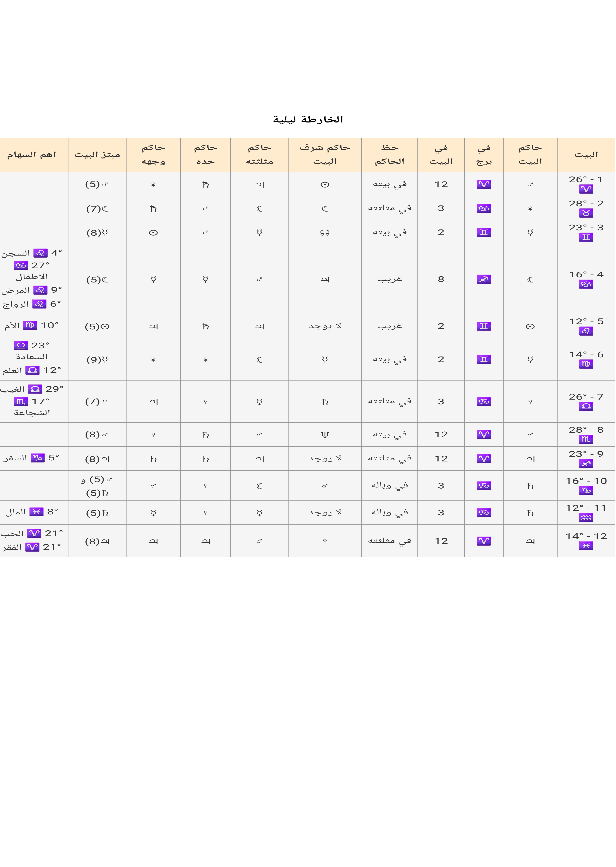Viewport: 616px width, 867px height.
Task: Click the number 8 in the في البيت column
Action: click(x=441, y=279)
